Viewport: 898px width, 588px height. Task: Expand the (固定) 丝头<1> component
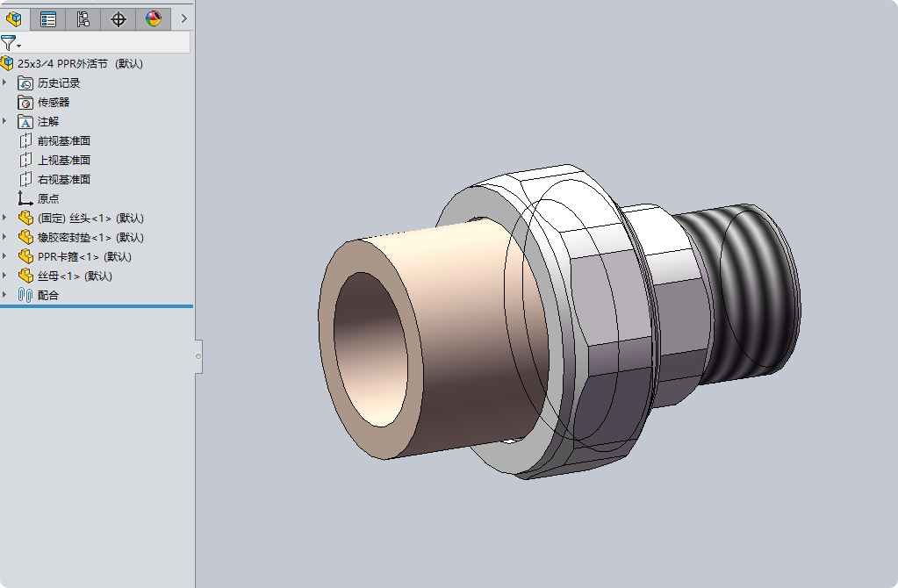4,218
